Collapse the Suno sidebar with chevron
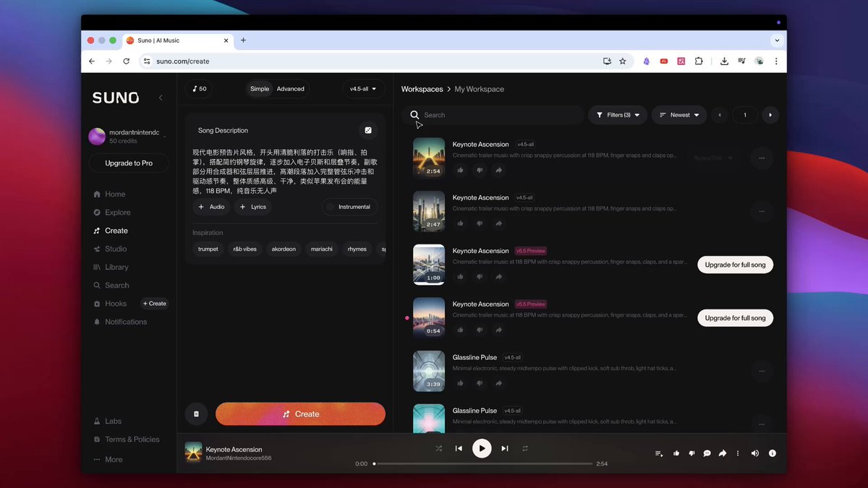This screenshot has width=868, height=488. click(161, 98)
